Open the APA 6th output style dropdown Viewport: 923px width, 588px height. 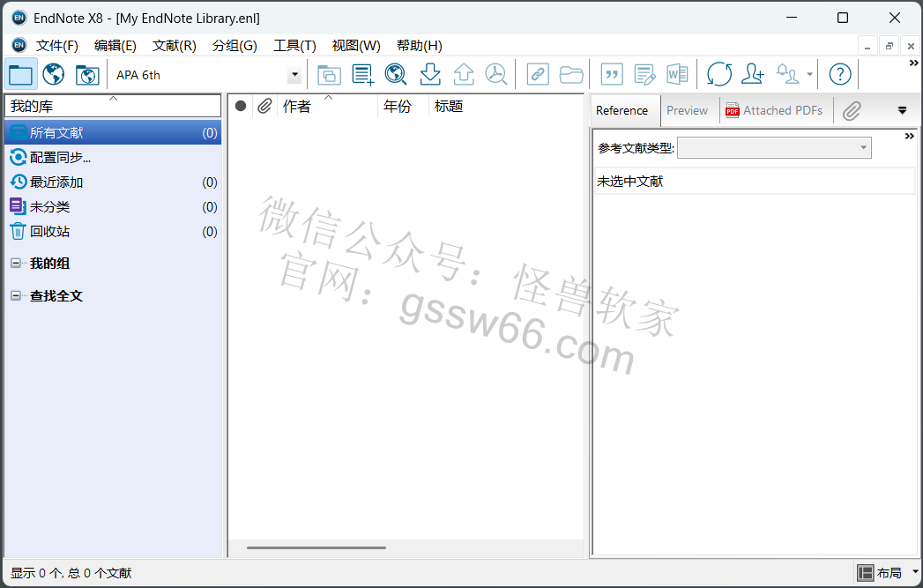tap(294, 76)
